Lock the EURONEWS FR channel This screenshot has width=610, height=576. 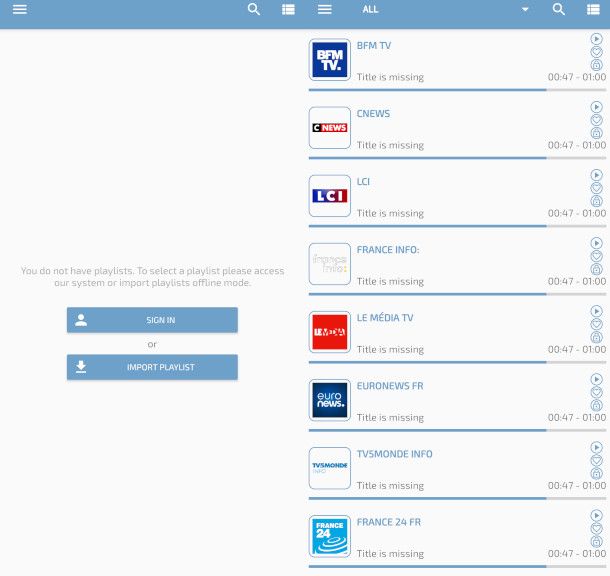[596, 405]
